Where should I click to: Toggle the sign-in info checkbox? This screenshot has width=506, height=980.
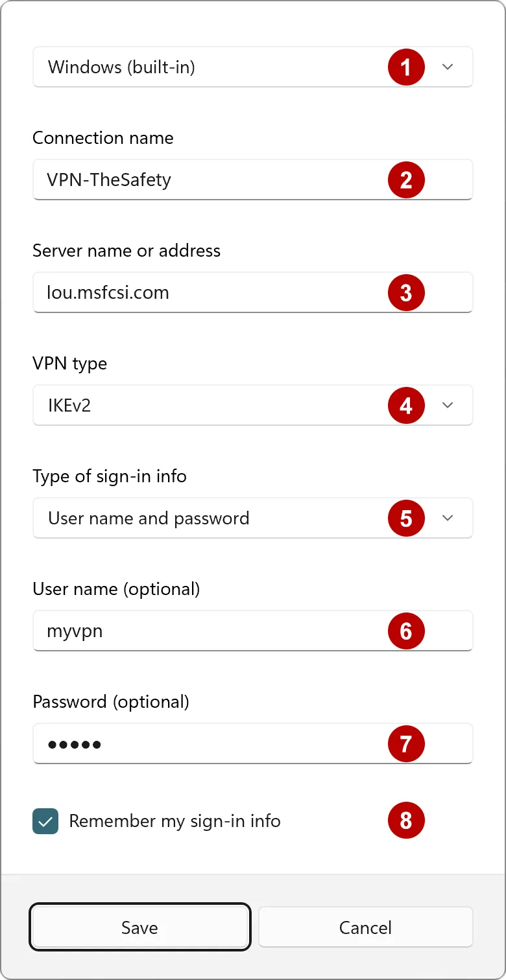(x=45, y=821)
